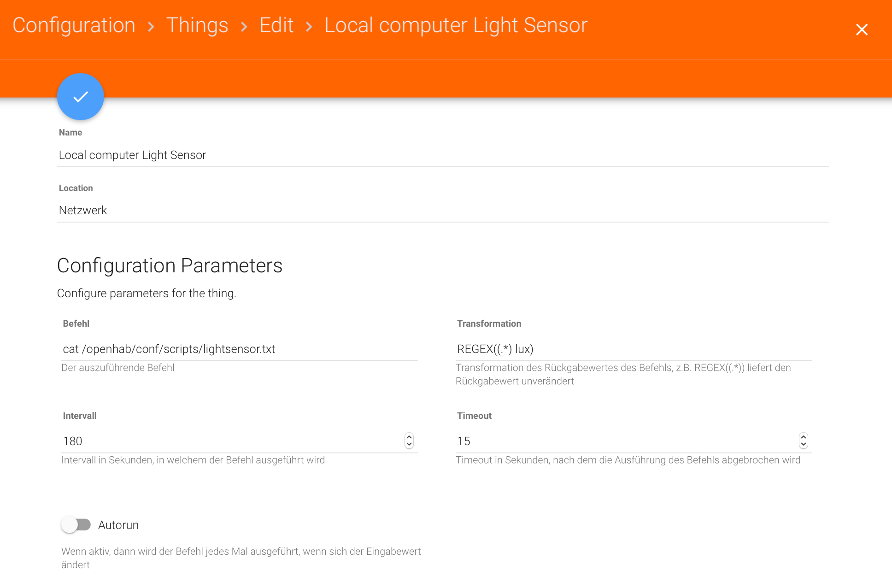
Task: Navigate to Things breadcrumb
Action: coord(197,25)
